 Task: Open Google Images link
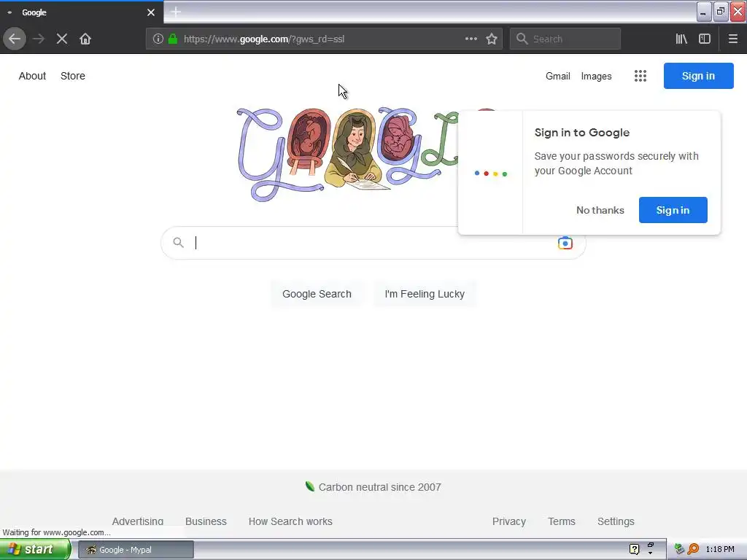596,76
